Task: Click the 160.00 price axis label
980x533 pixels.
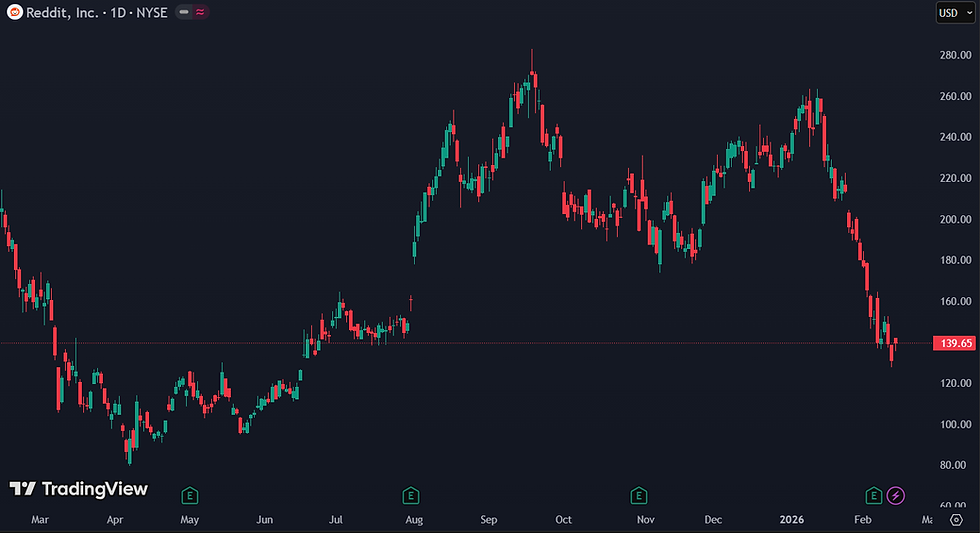Action: coord(956,301)
